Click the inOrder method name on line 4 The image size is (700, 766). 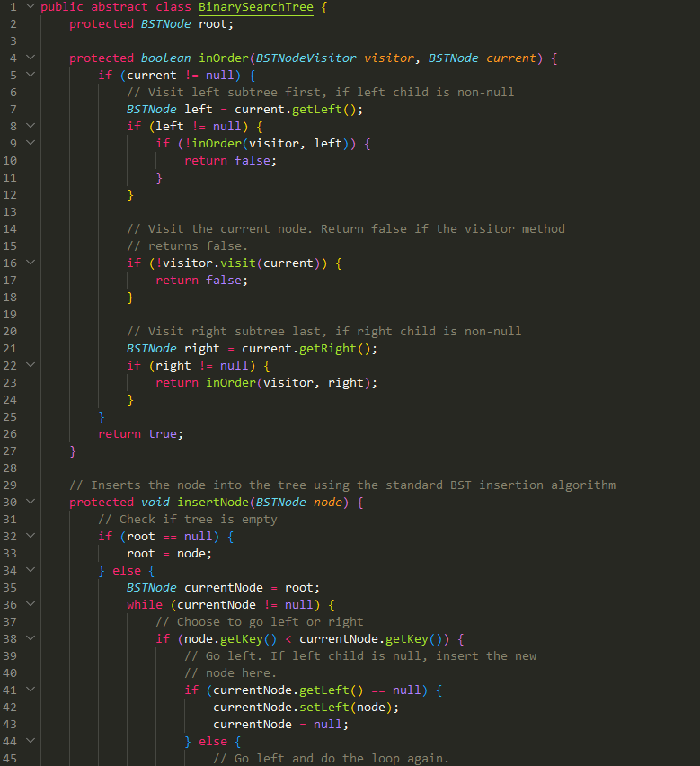click(x=224, y=58)
